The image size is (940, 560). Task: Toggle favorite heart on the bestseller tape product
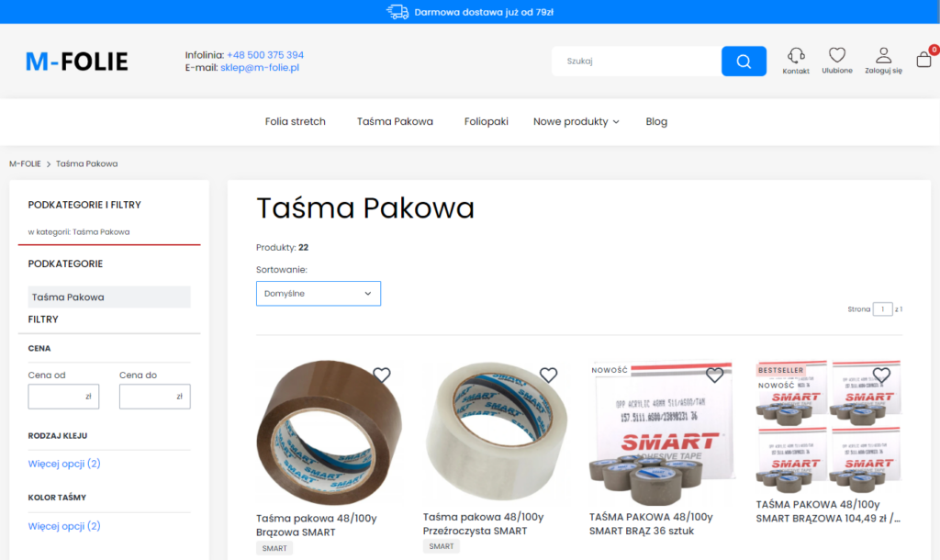[880, 375]
